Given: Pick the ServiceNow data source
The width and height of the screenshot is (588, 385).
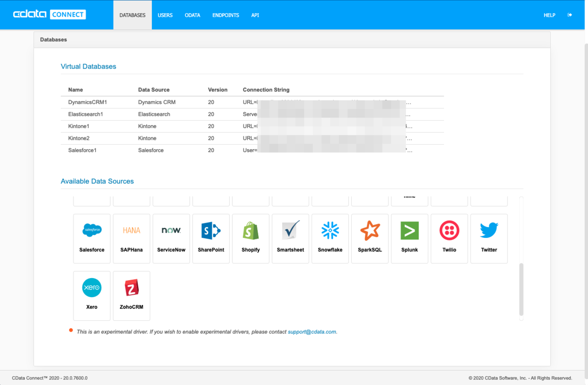Looking at the screenshot, I should point(171,238).
